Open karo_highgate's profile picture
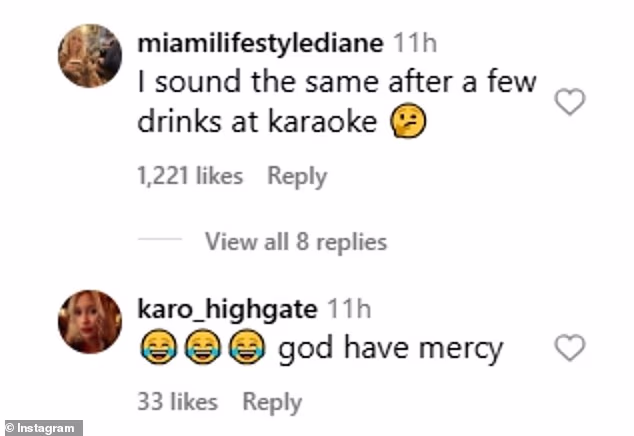Viewport: 634px width, 436px height. coord(91,321)
